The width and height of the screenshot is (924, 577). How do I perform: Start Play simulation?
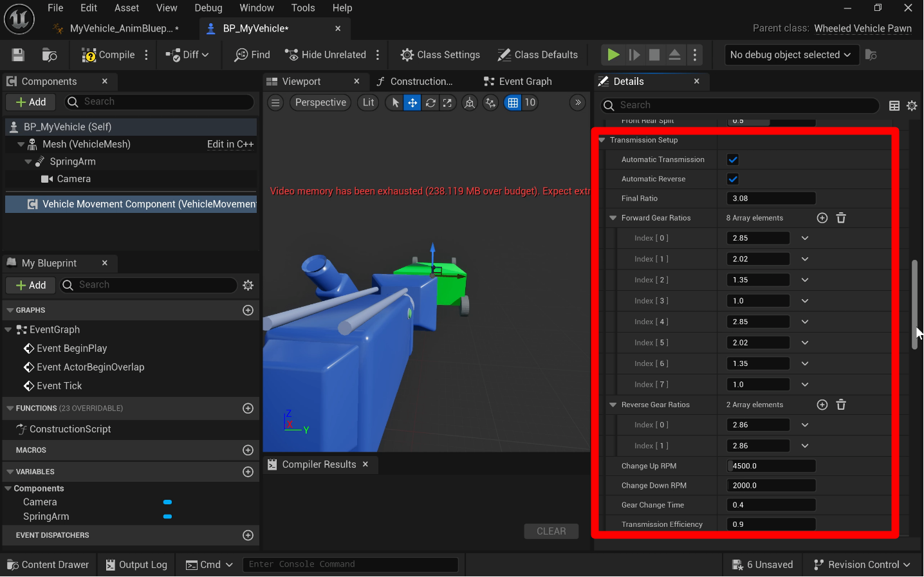tap(613, 55)
